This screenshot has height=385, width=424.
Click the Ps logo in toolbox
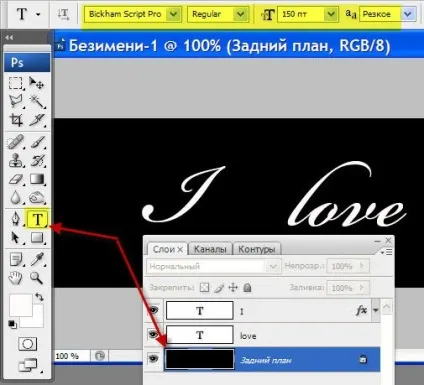coord(27,63)
